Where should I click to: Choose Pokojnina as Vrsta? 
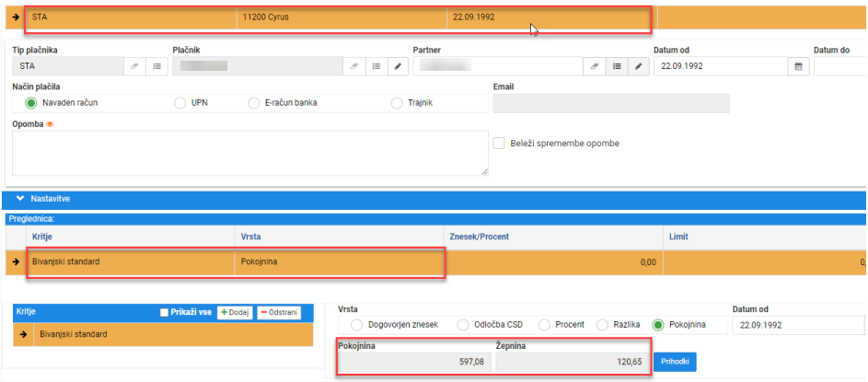coord(657,325)
